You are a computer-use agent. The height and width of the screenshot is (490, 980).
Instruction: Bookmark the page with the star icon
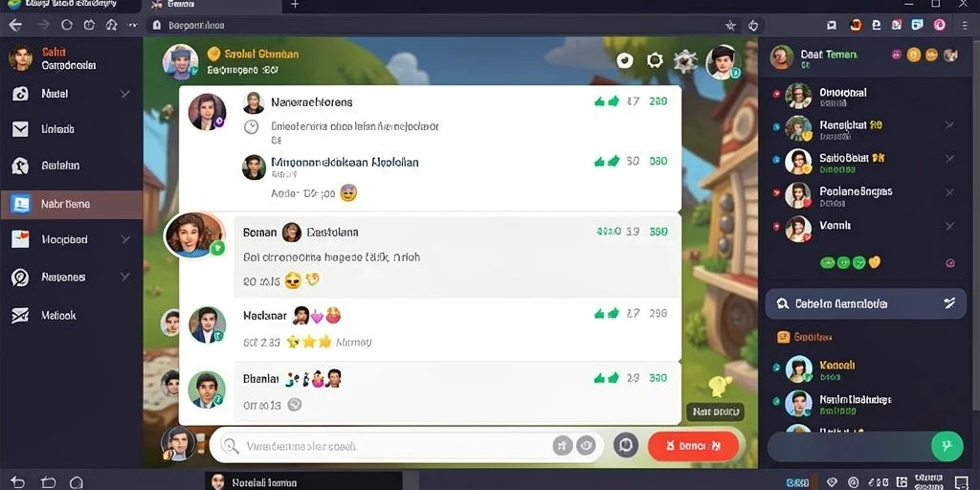tap(730, 26)
